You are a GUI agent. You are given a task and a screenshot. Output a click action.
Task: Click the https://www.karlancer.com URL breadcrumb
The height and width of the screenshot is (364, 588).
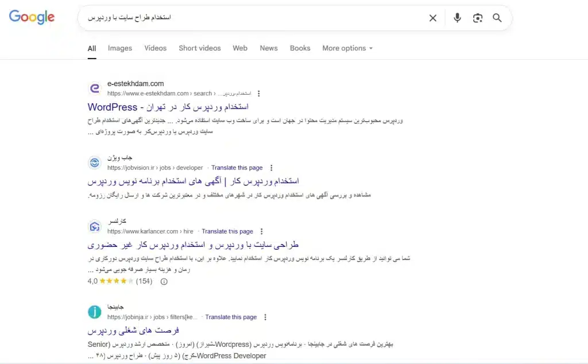(150, 231)
